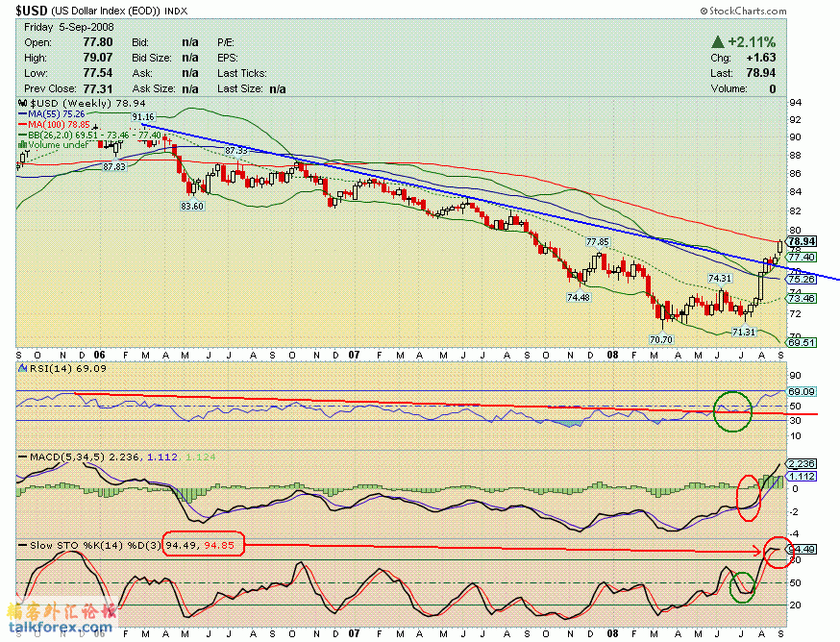Click the volume bars icon beside Volume undef
Image resolution: width=840 pixels, height=642 pixels.
(x=22, y=145)
